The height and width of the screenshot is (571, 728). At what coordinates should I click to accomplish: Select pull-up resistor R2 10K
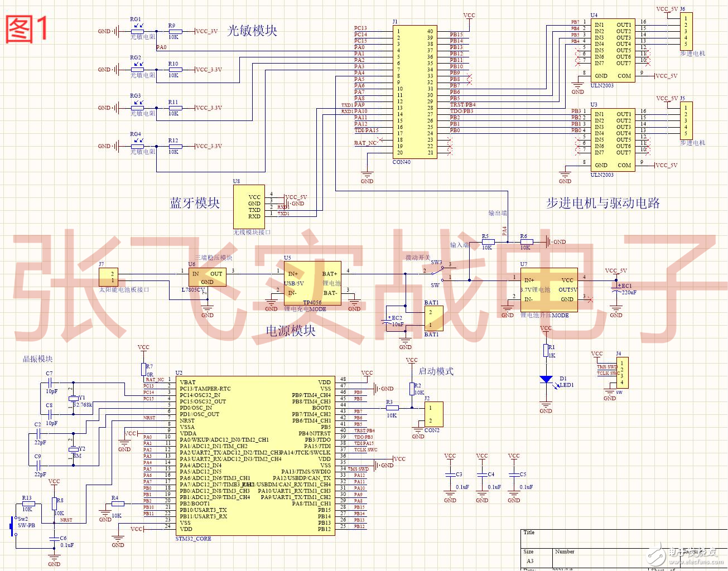click(412, 389)
